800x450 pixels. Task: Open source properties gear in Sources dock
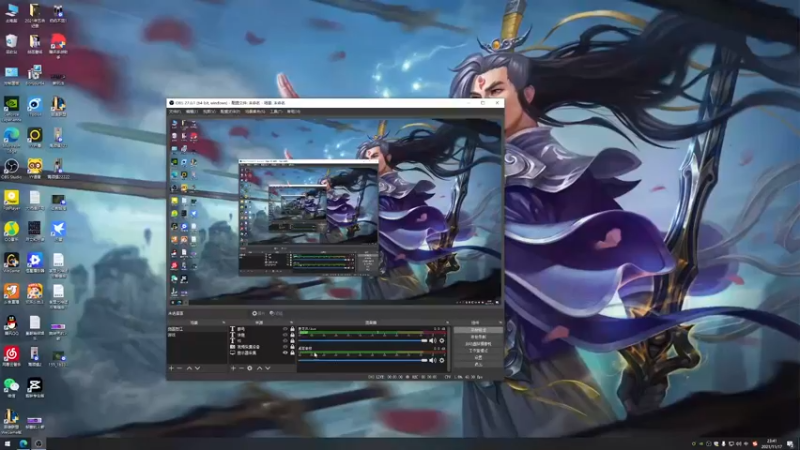coord(249,368)
